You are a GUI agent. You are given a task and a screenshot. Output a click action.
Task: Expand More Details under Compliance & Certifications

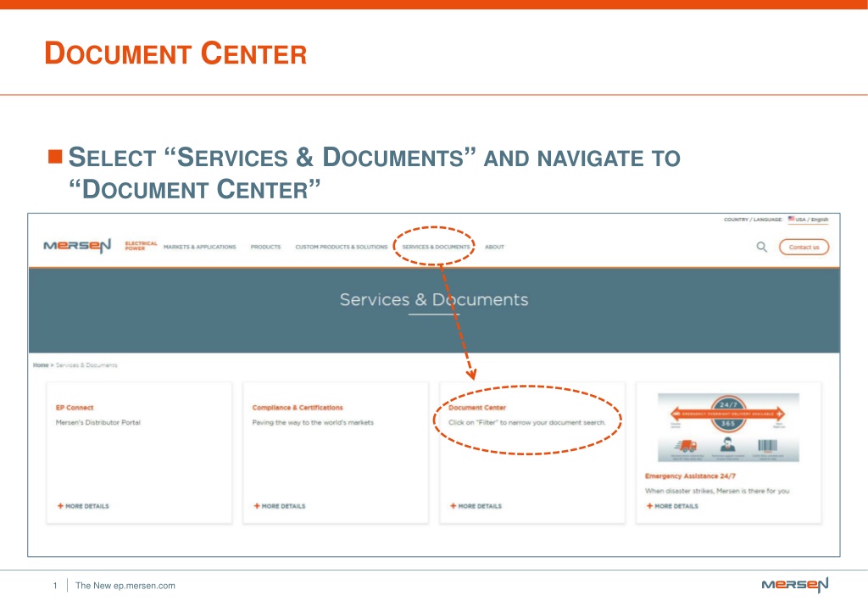tap(280, 506)
